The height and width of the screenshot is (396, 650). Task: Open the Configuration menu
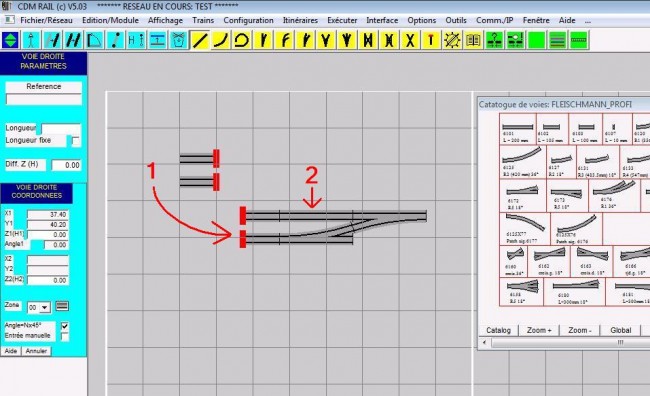pyautogui.click(x=248, y=20)
